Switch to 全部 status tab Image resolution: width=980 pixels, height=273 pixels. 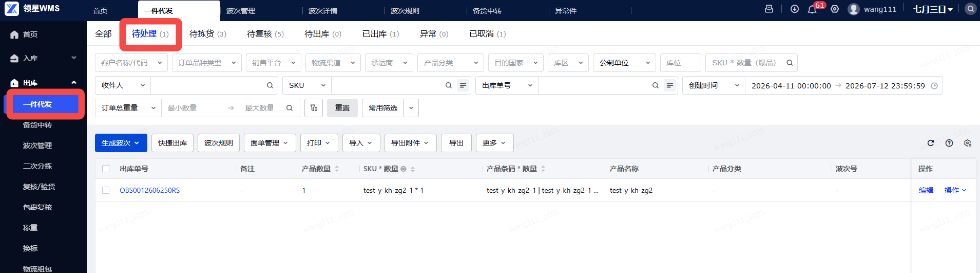(103, 34)
